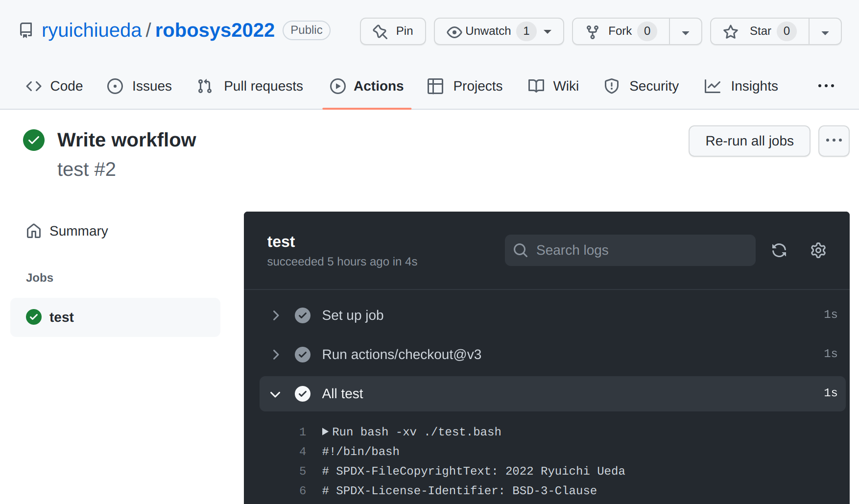Expand the Run actions/checkout@v3 step
Image resolution: width=859 pixels, height=504 pixels.
tap(276, 355)
